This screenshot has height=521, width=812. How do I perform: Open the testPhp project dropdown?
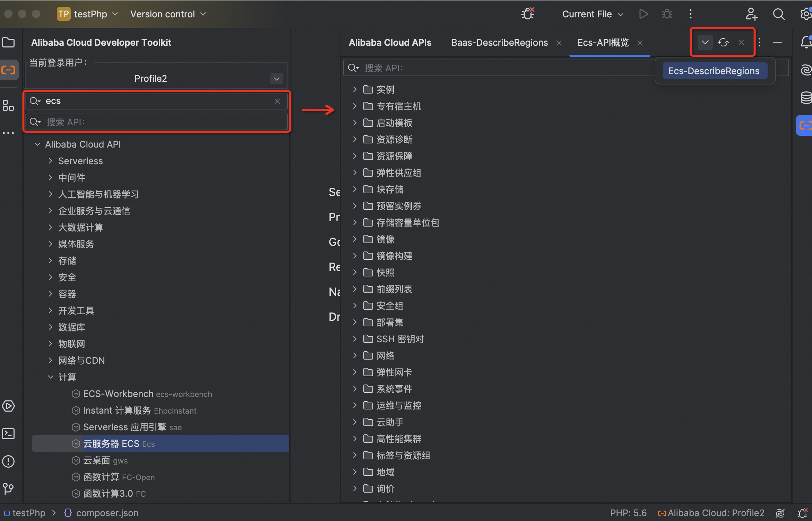coord(87,14)
